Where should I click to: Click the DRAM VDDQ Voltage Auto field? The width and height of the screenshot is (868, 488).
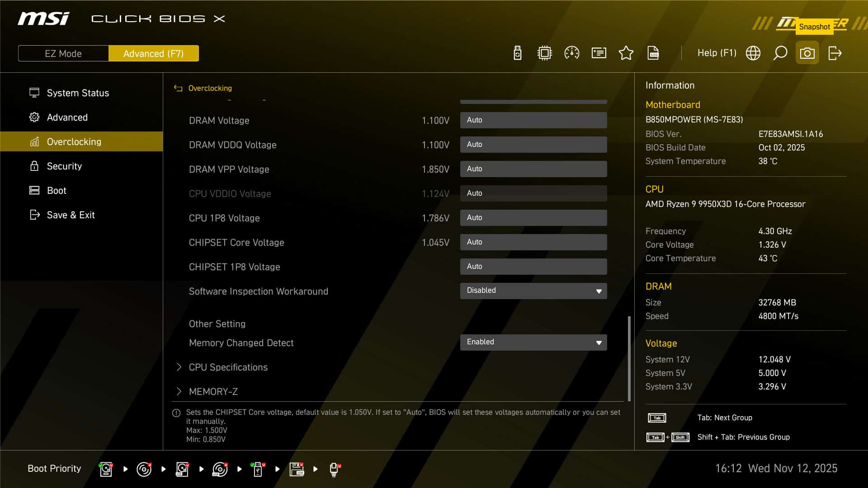pos(533,145)
